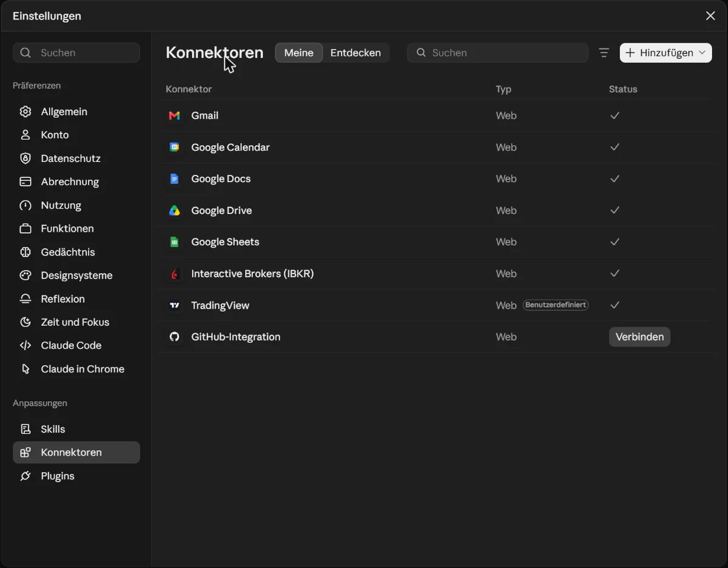Click the Reflexion icon in sidebar
Viewport: 728px width, 568px height.
tap(25, 299)
